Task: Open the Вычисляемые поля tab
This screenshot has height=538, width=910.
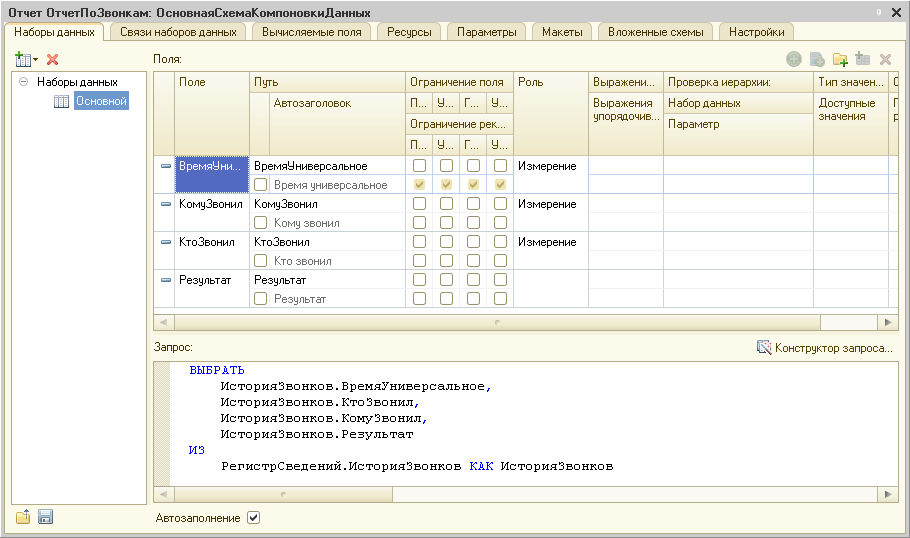Action: tap(312, 32)
